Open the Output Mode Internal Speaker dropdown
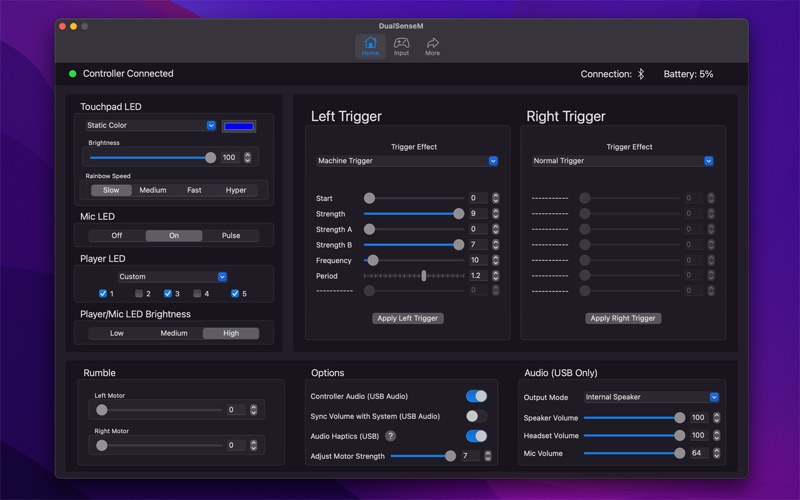Image resolution: width=800 pixels, height=500 pixels. pyautogui.click(x=652, y=397)
